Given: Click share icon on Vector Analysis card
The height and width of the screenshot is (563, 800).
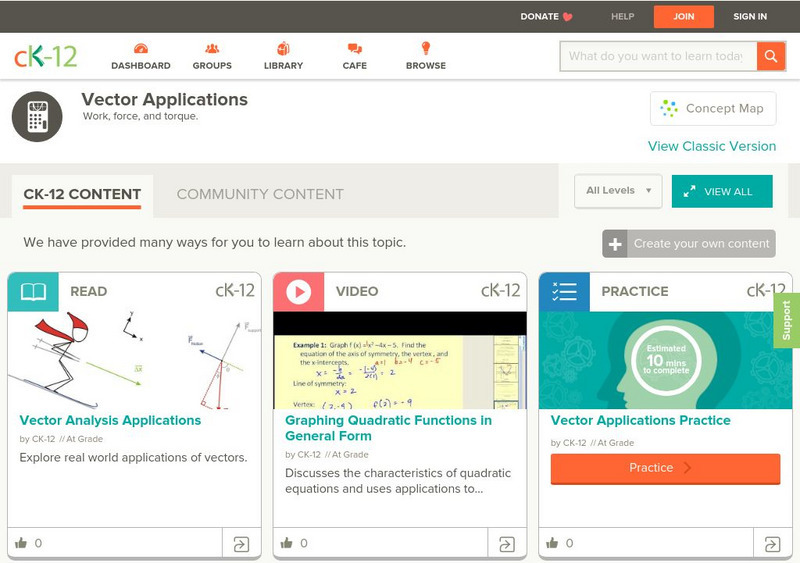Looking at the screenshot, I should coord(241,544).
